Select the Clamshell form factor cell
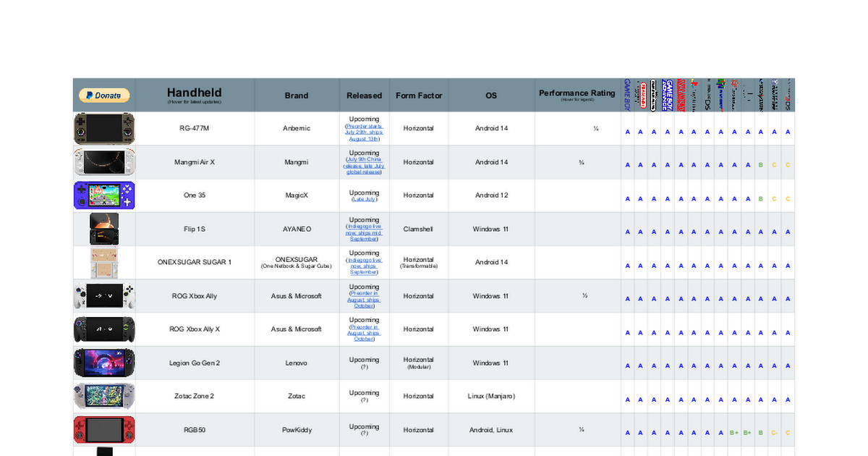 coord(419,229)
